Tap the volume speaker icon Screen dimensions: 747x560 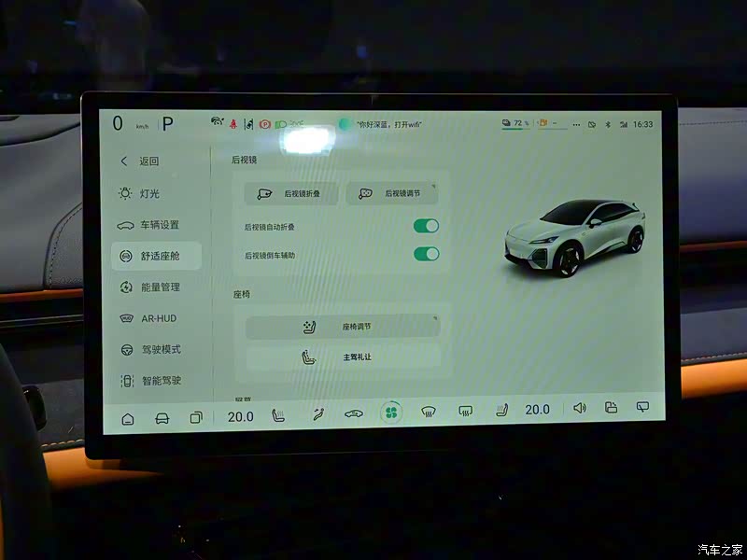pos(579,408)
